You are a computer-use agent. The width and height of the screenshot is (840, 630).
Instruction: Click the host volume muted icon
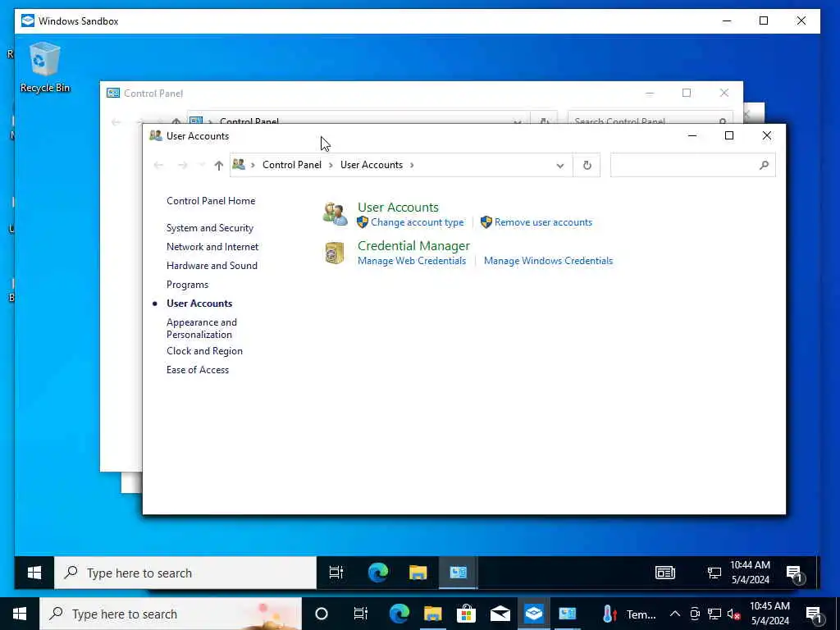(734, 614)
